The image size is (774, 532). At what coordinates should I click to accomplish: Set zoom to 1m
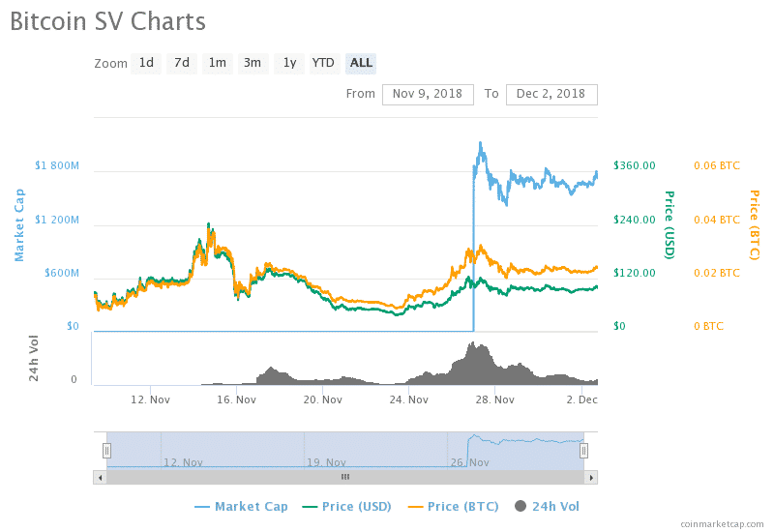pos(217,63)
